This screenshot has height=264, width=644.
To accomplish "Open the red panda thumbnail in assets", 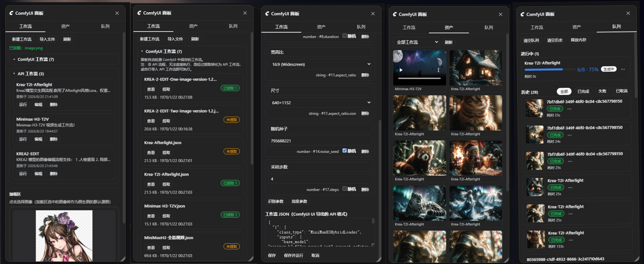I will click(420, 158).
